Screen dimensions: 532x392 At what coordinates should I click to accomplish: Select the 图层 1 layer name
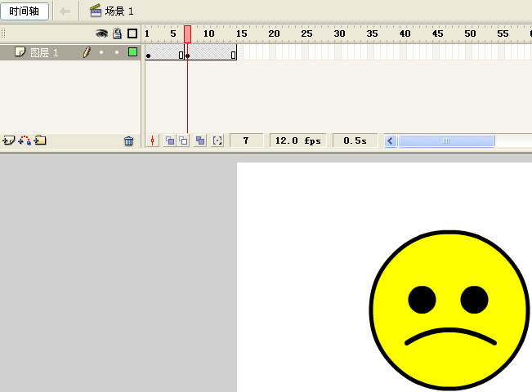pyautogui.click(x=44, y=52)
